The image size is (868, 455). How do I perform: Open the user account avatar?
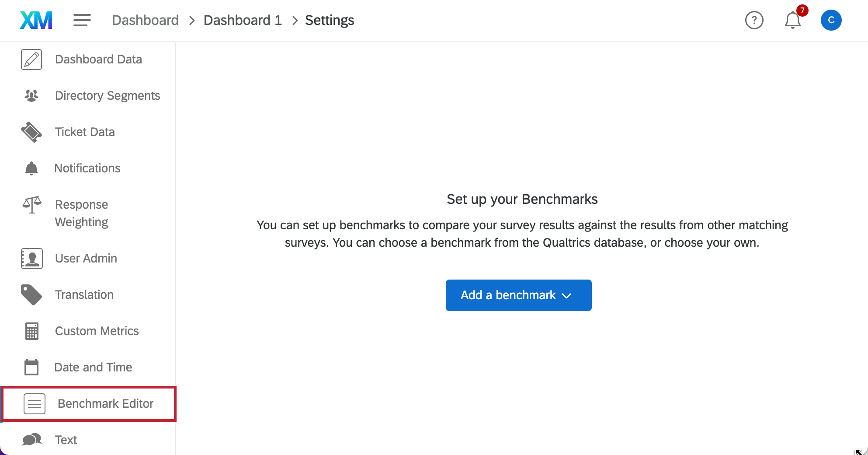831,20
